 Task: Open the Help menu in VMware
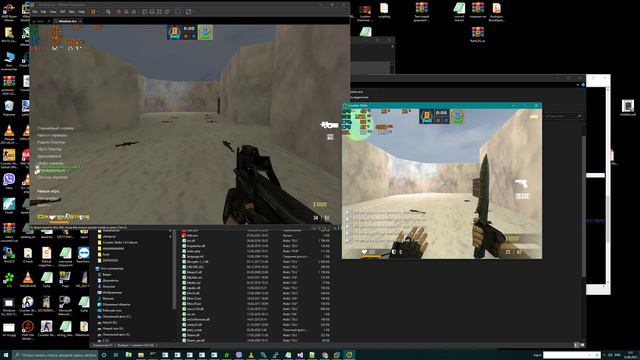click(x=82, y=12)
